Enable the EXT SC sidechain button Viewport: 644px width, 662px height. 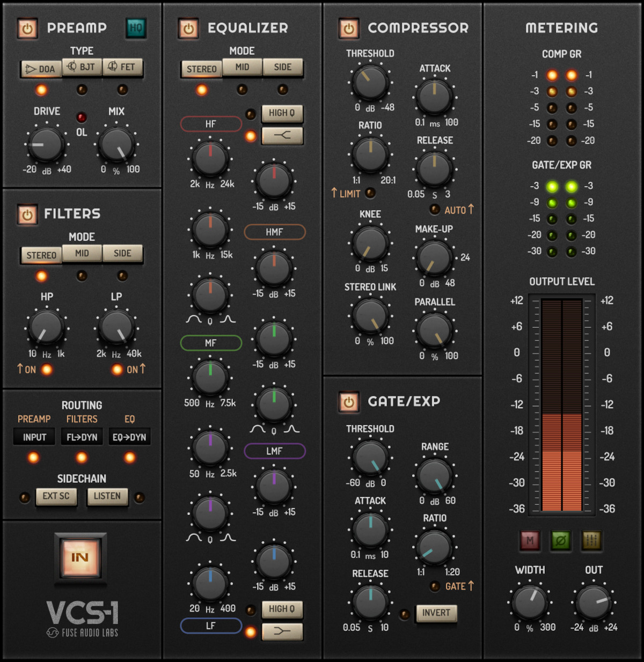coord(56,496)
